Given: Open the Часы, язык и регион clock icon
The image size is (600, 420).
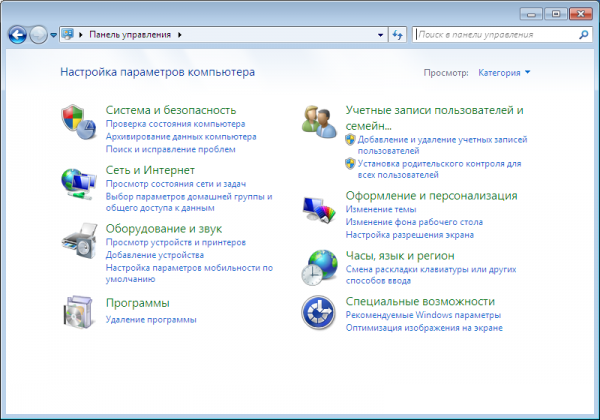Looking at the screenshot, I should (319, 267).
